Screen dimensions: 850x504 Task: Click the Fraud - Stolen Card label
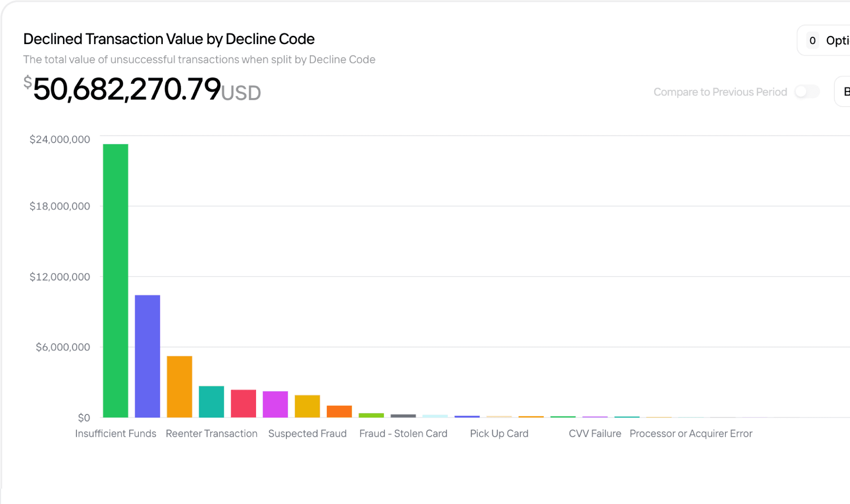(403, 433)
